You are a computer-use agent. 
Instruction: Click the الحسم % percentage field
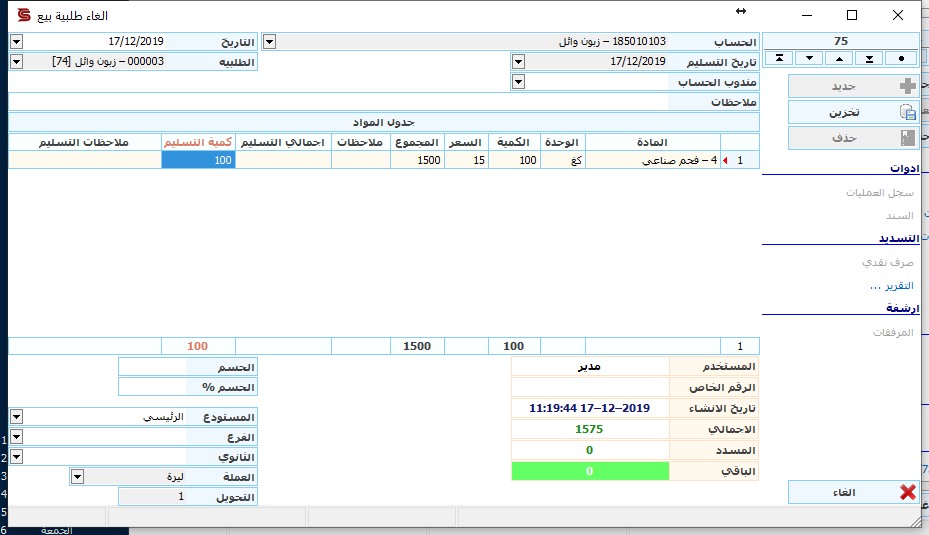pyautogui.click(x=152, y=387)
